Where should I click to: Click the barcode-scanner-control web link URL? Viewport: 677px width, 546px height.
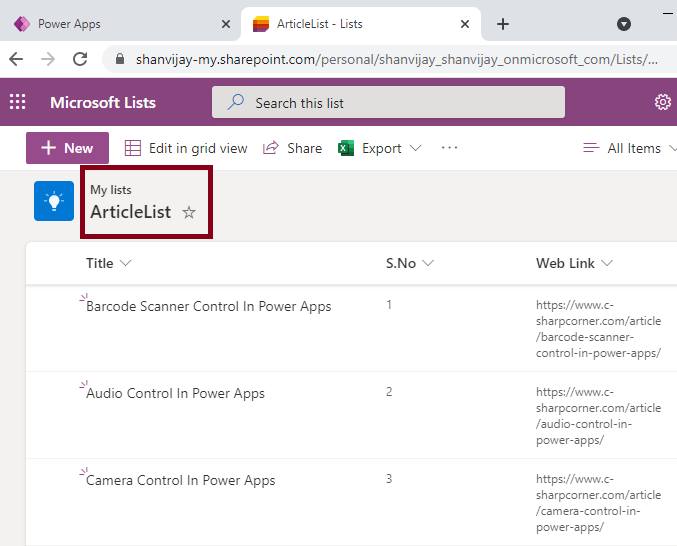coord(598,329)
